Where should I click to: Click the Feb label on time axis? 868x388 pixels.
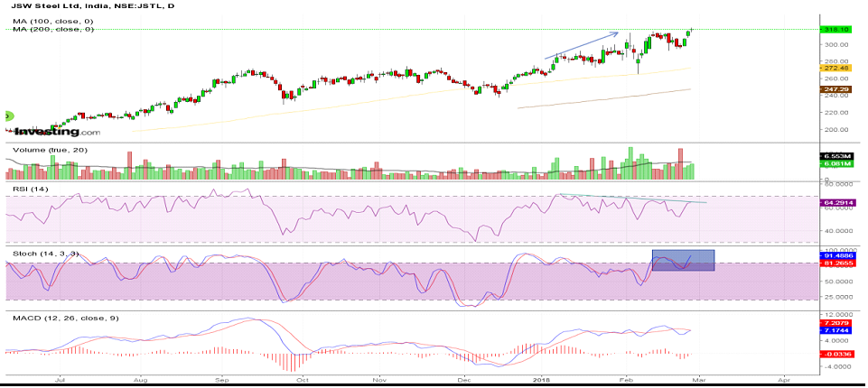tap(626, 380)
